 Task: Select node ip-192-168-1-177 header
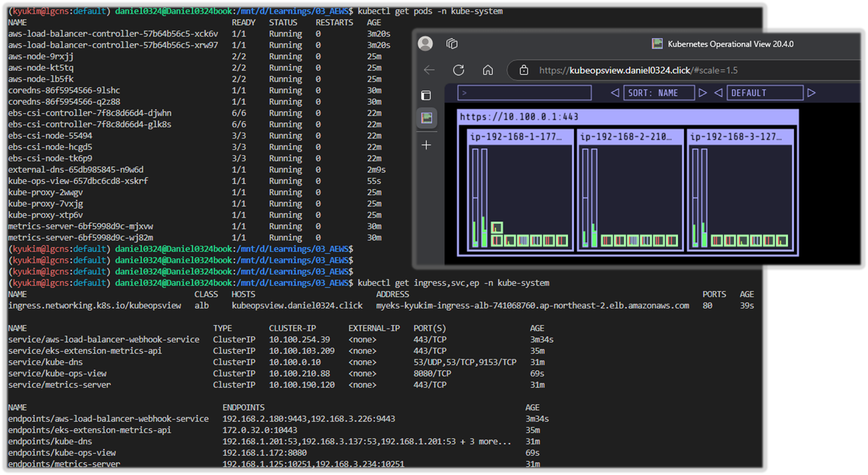pos(520,137)
